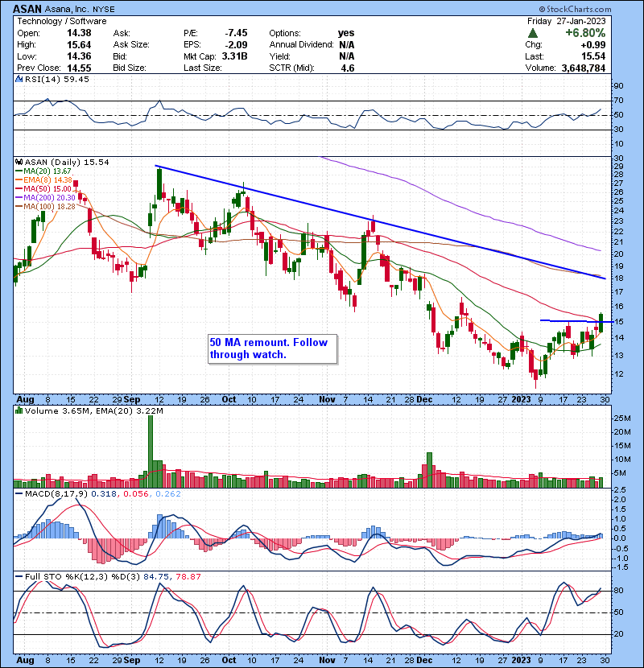Click the EMA(8) 14.38 legend entry
Image resolution: width=644 pixels, height=668 pixels.
pos(44,179)
